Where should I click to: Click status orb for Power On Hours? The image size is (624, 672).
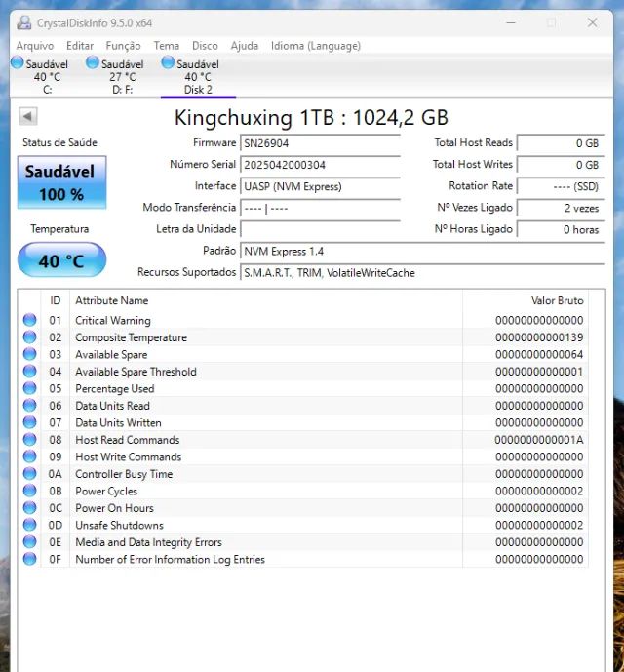[29, 507]
